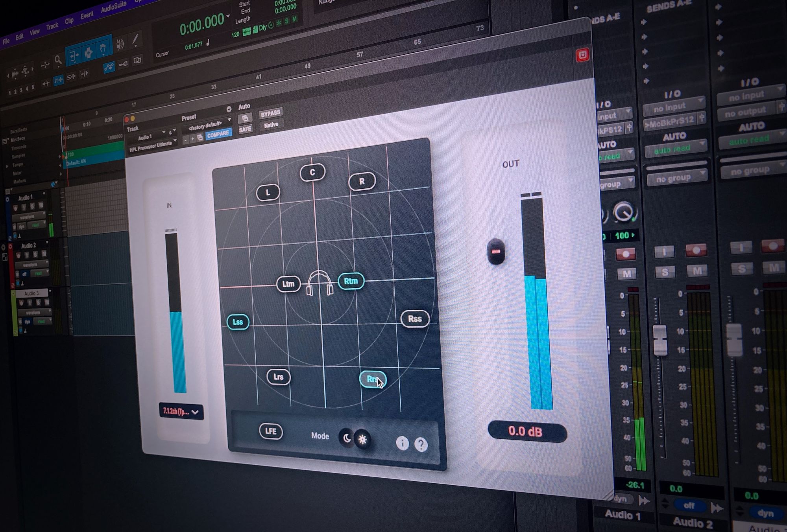Switch plugin to light sun mode
Image resolution: width=787 pixels, height=532 pixels.
pos(362,439)
